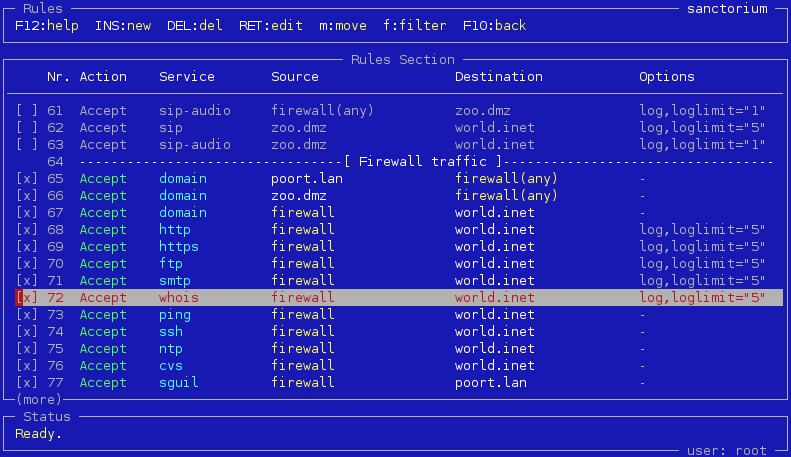Click the Ready status message
Image resolution: width=791 pixels, height=457 pixels.
pos(39,433)
